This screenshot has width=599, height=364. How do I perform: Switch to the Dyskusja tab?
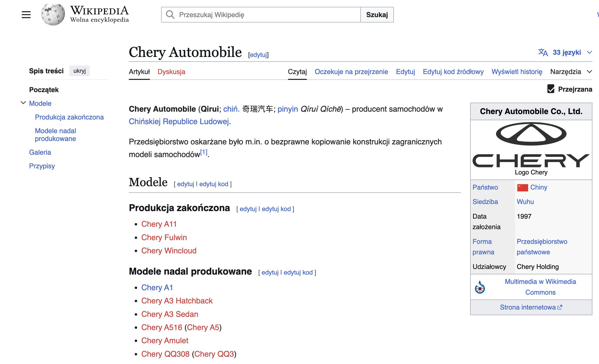(x=171, y=72)
